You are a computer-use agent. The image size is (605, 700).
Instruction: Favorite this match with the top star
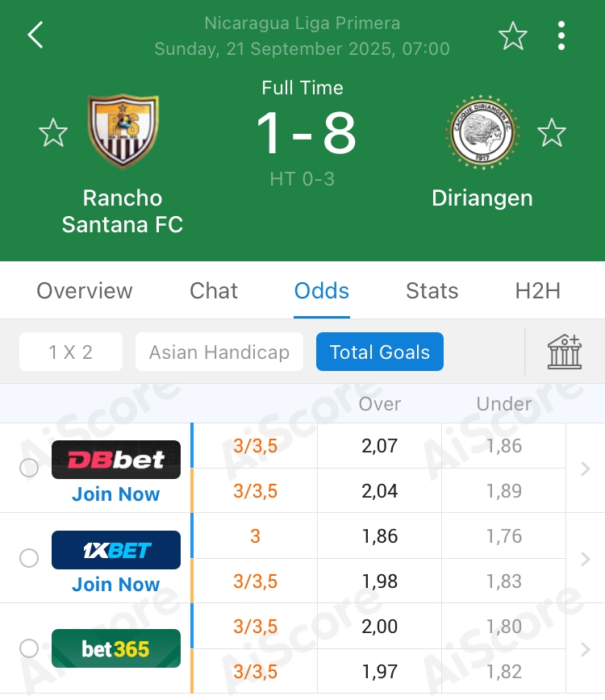(512, 35)
